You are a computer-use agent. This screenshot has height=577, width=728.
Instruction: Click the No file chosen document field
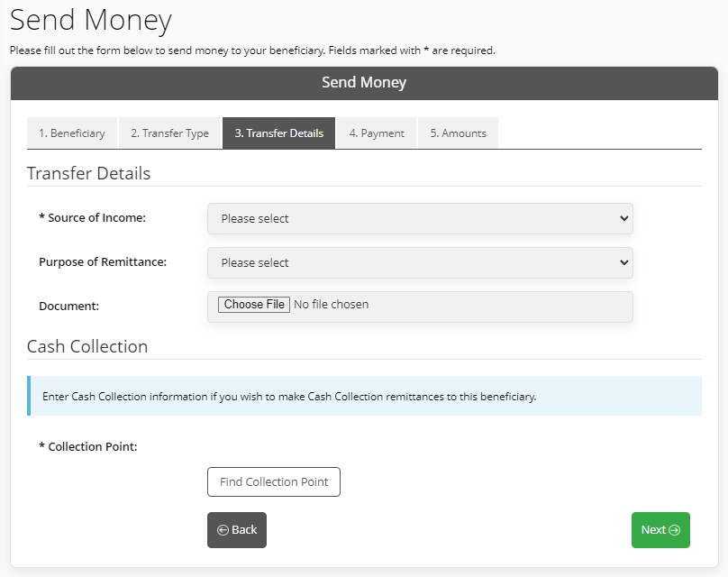(x=420, y=307)
